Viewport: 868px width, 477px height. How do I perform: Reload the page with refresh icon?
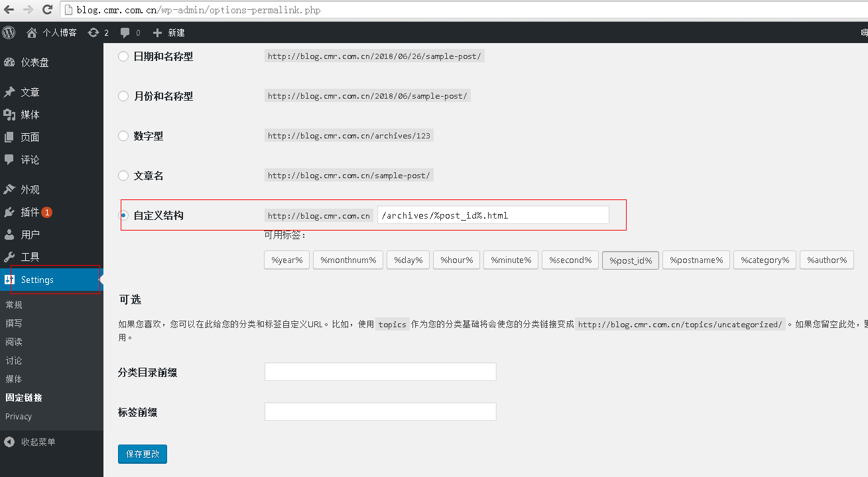[x=47, y=10]
